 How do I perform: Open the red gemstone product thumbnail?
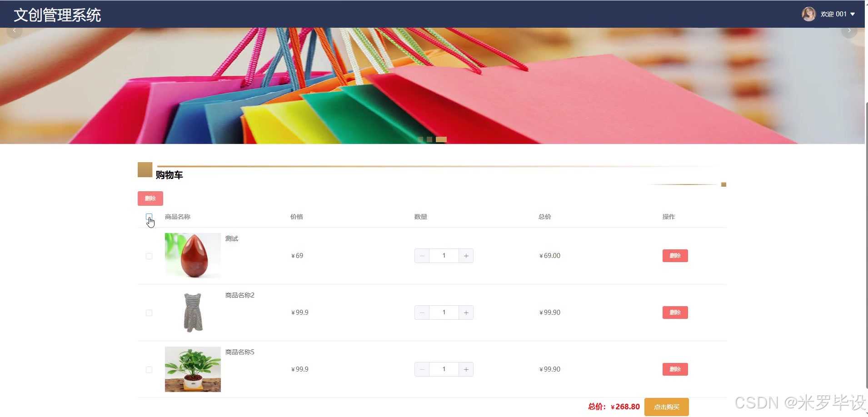click(193, 256)
